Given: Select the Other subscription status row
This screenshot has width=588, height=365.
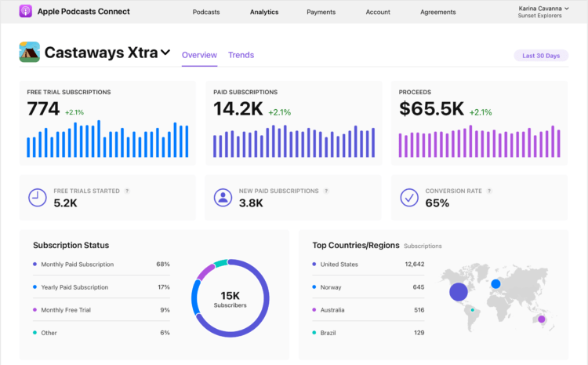Looking at the screenshot, I should (x=101, y=333).
